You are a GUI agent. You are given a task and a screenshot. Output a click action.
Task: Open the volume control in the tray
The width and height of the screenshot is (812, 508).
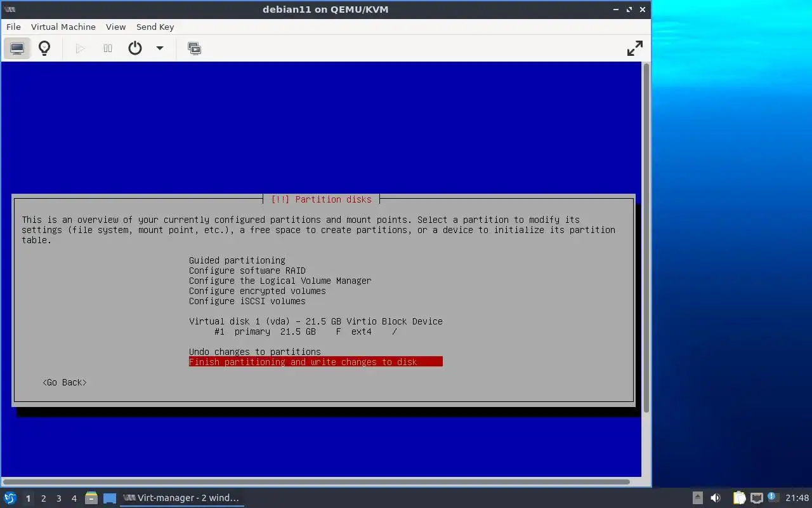[716, 498]
